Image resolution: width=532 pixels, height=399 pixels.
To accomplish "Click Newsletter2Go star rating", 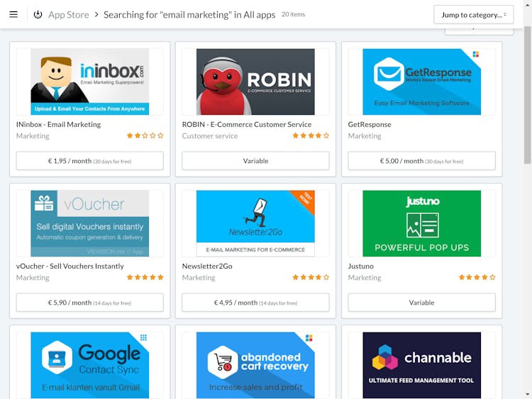I will point(311,277).
